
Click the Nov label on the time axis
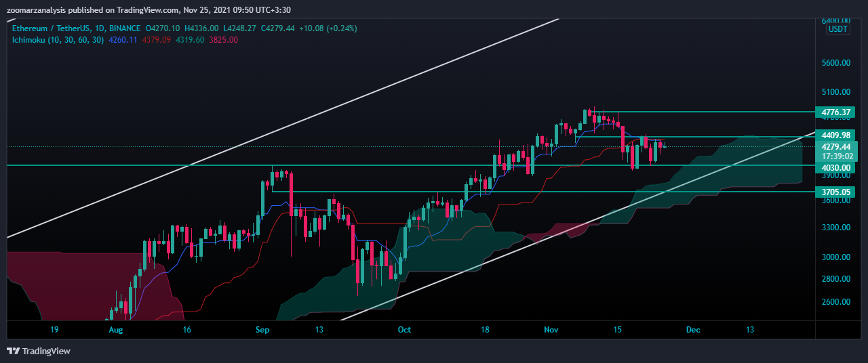click(551, 330)
